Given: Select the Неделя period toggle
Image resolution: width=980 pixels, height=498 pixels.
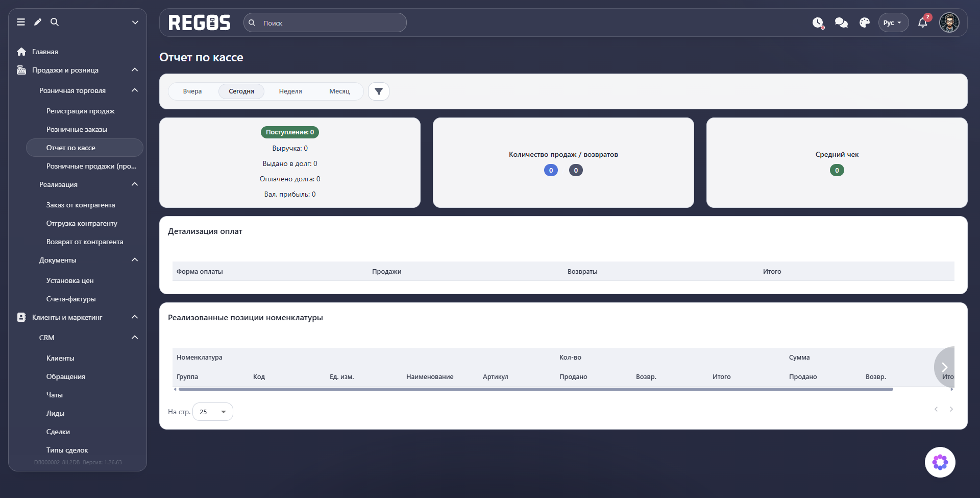Looking at the screenshot, I should click(x=290, y=91).
